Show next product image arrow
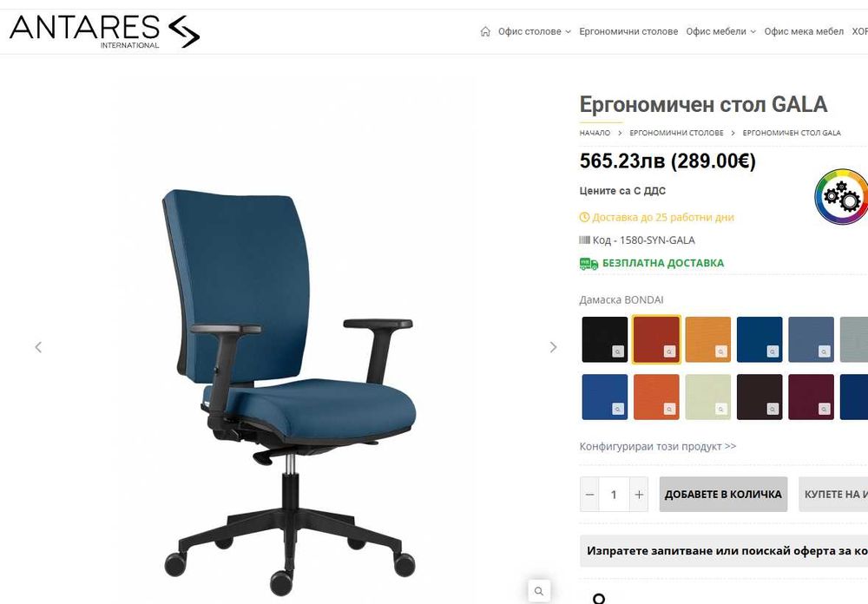Viewport: 868px width, 604px height. click(x=553, y=347)
